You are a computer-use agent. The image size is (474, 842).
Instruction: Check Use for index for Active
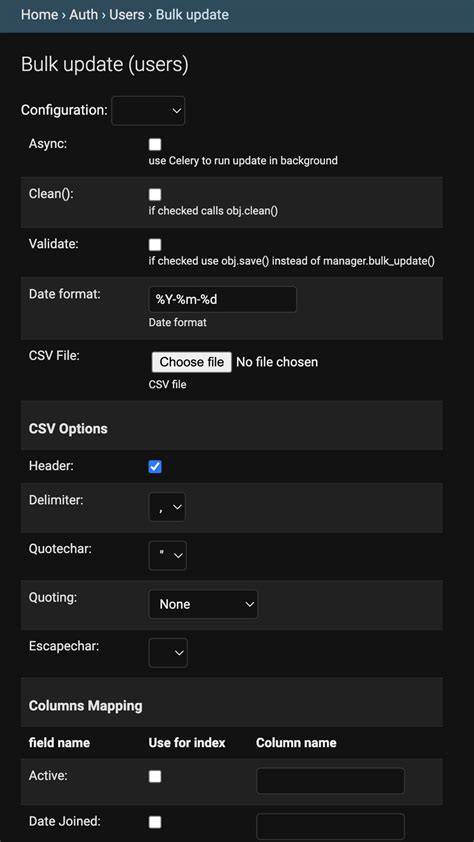coord(155,776)
